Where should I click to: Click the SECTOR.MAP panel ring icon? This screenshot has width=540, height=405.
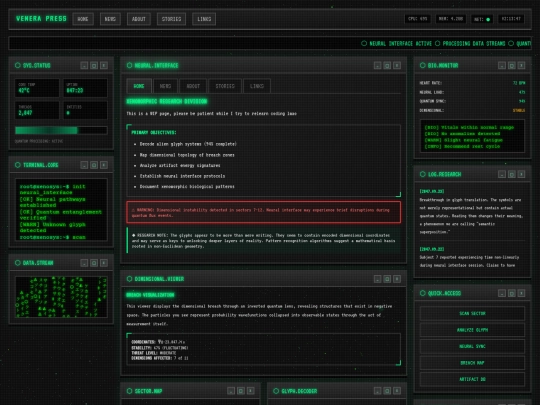pyautogui.click(x=129, y=391)
